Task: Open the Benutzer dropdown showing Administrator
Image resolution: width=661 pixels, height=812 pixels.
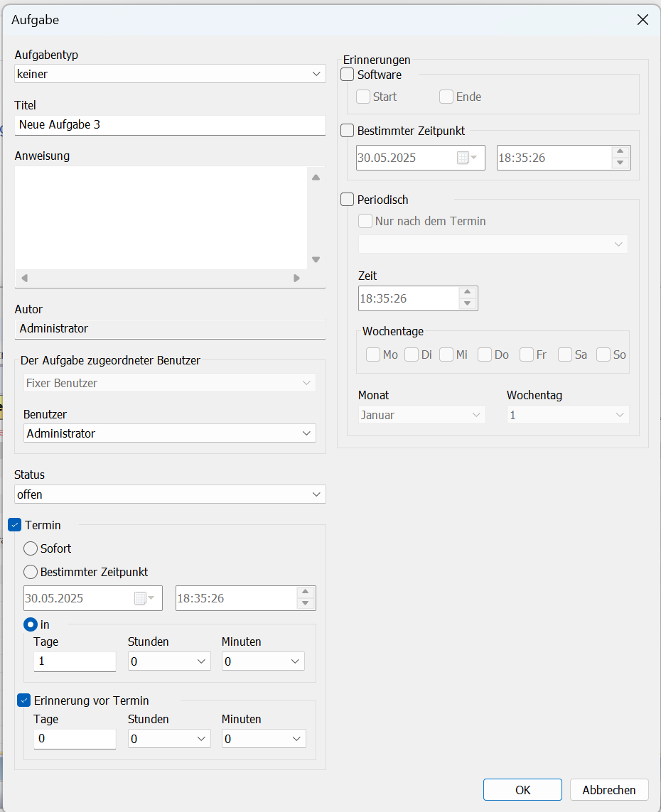Action: tap(170, 433)
